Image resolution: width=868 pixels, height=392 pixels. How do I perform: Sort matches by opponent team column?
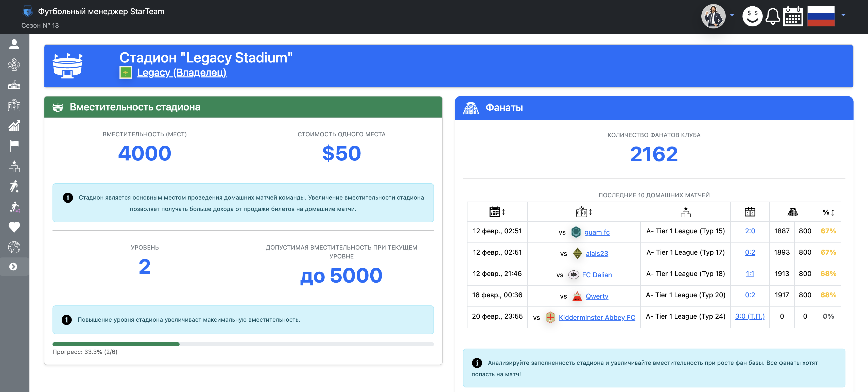tap(584, 212)
